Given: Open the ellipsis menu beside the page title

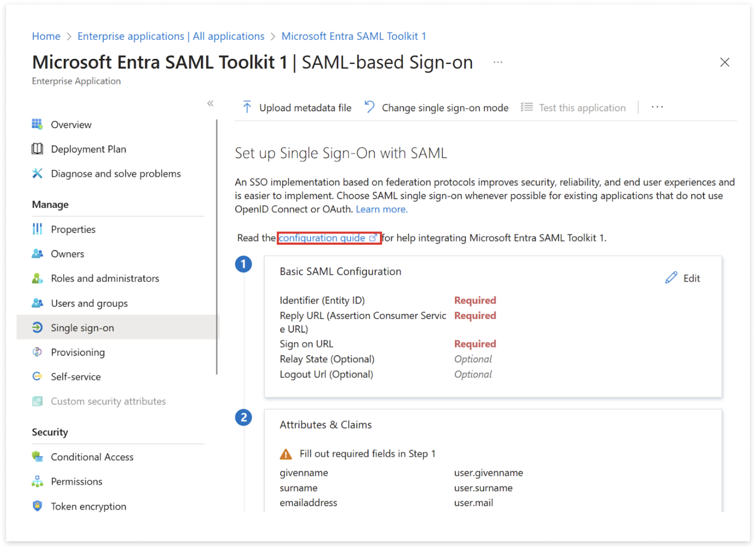Looking at the screenshot, I should tap(497, 62).
